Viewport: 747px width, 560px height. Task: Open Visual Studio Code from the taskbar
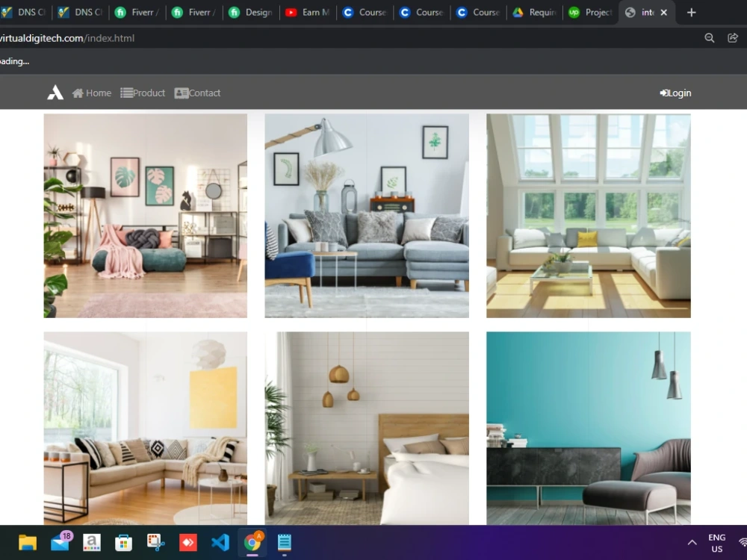220,542
